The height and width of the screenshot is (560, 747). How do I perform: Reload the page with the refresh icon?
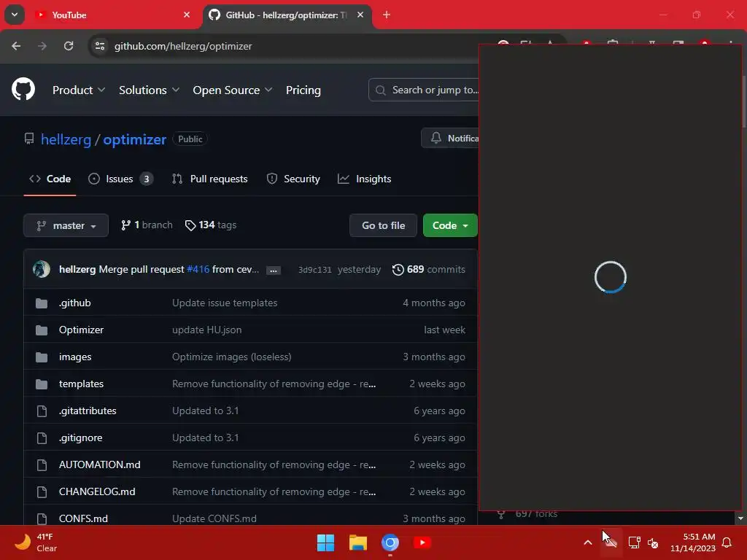pos(69,46)
